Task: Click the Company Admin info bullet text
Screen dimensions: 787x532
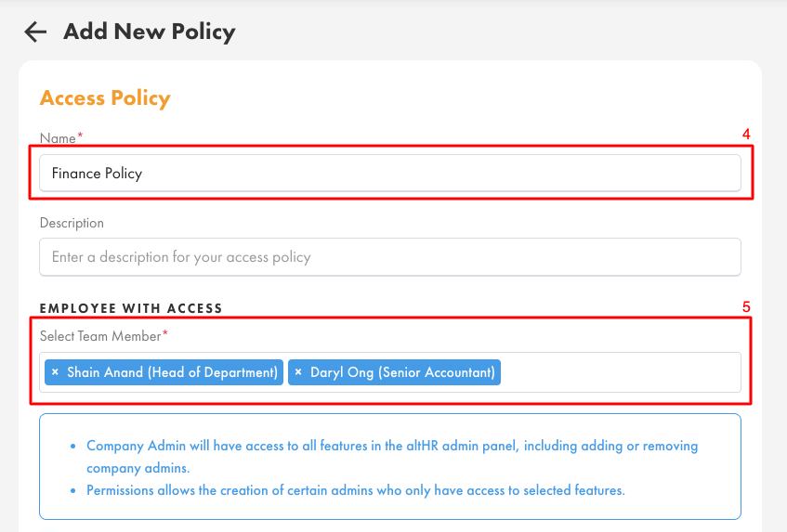Action: pyautogui.click(x=392, y=456)
